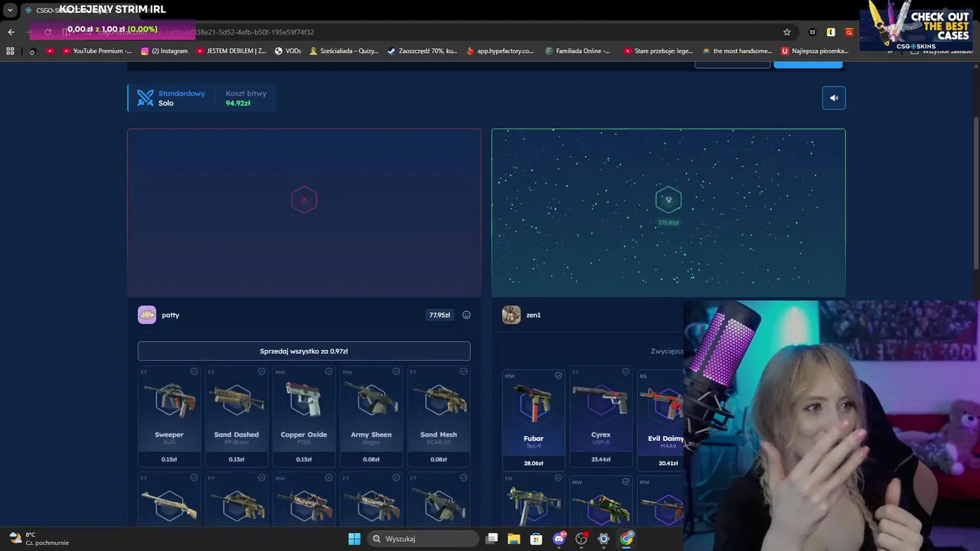Open the weather widget showing 8°C
980x551 pixels.
click(x=38, y=539)
